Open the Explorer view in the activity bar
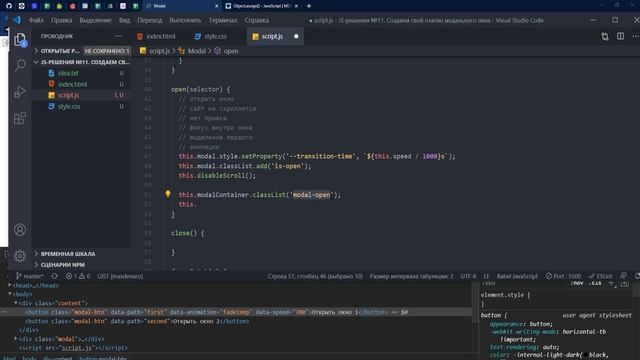 [x=20, y=40]
